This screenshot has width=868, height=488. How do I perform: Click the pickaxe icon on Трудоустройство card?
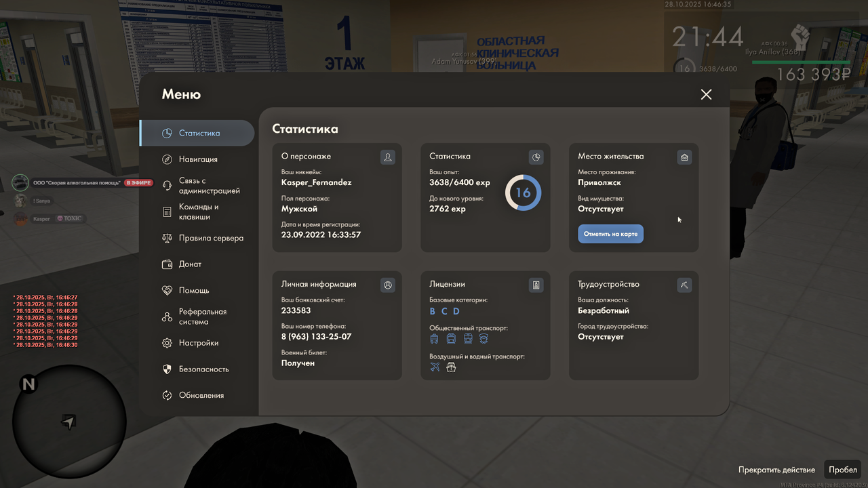(684, 285)
